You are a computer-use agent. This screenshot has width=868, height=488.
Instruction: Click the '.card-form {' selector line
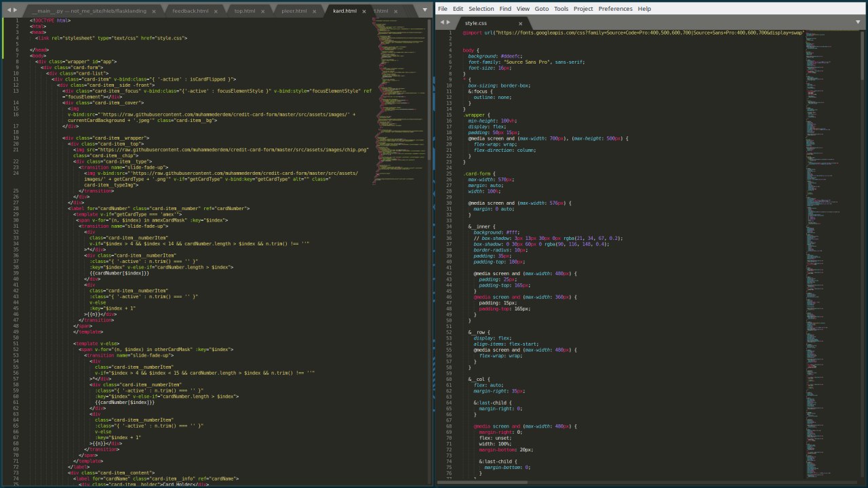click(x=479, y=174)
